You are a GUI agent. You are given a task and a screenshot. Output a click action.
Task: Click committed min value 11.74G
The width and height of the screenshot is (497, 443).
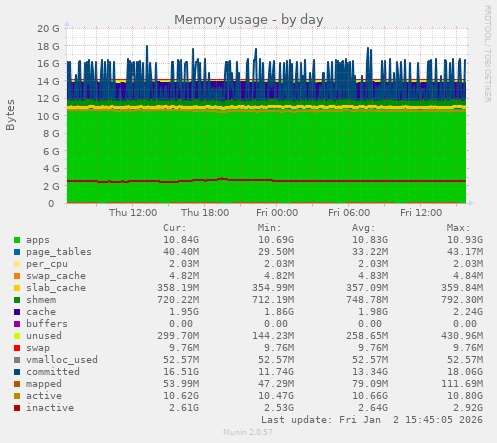(276, 372)
